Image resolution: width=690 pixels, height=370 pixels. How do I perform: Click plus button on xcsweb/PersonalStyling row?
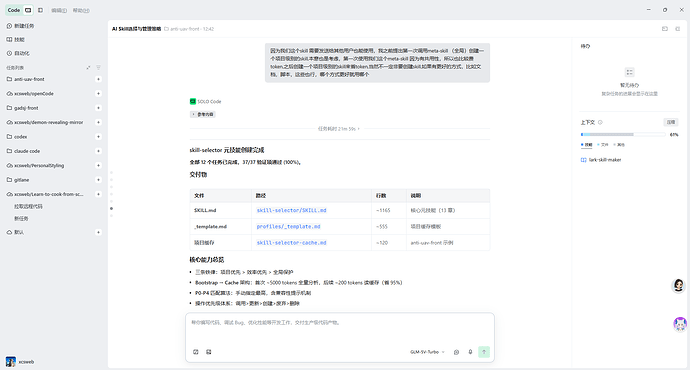[x=98, y=165]
